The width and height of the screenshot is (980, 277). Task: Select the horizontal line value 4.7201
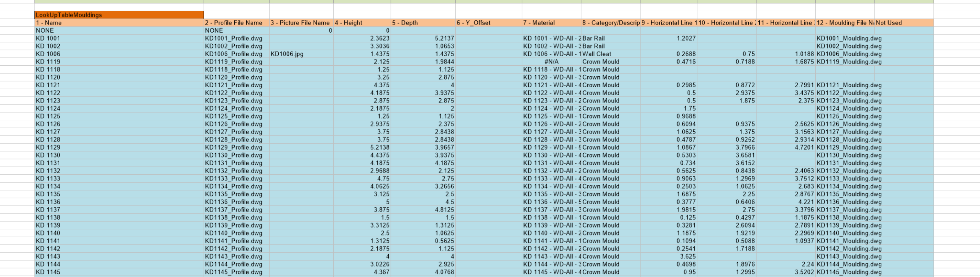point(786,148)
